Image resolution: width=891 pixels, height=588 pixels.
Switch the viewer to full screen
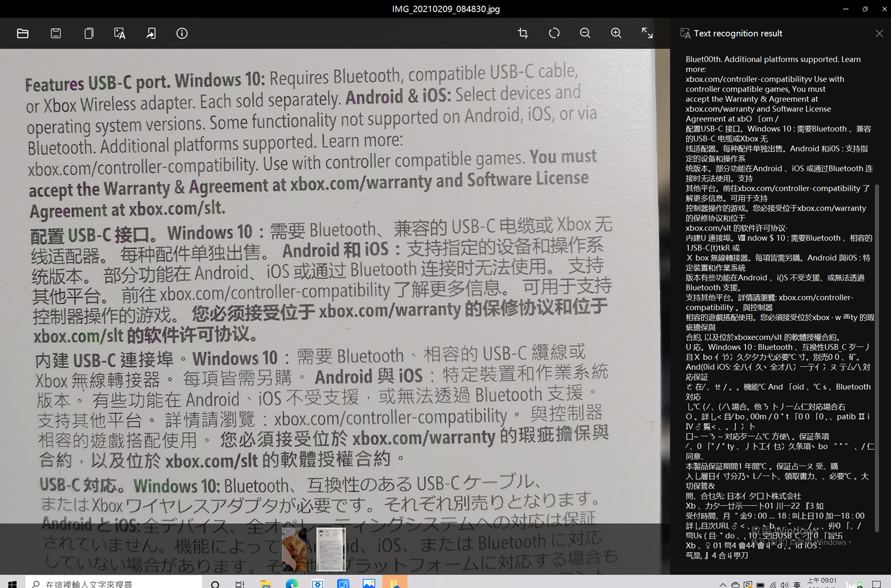coord(647,33)
